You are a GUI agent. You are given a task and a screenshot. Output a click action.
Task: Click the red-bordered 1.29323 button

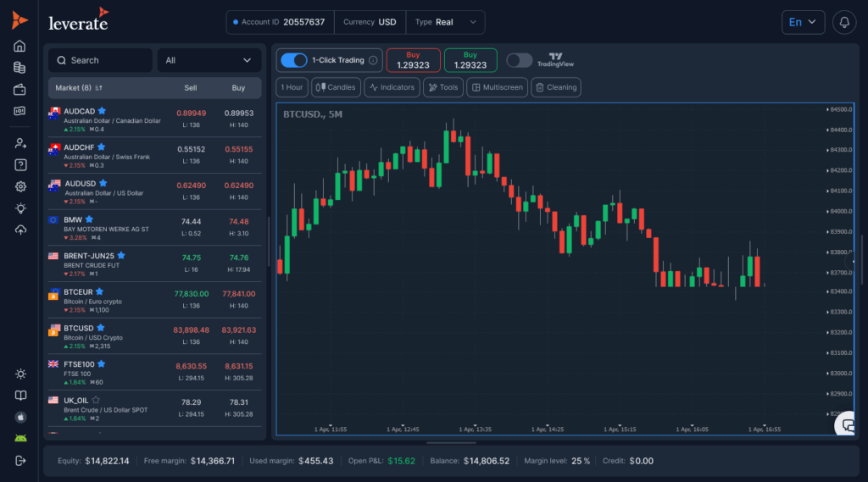413,60
